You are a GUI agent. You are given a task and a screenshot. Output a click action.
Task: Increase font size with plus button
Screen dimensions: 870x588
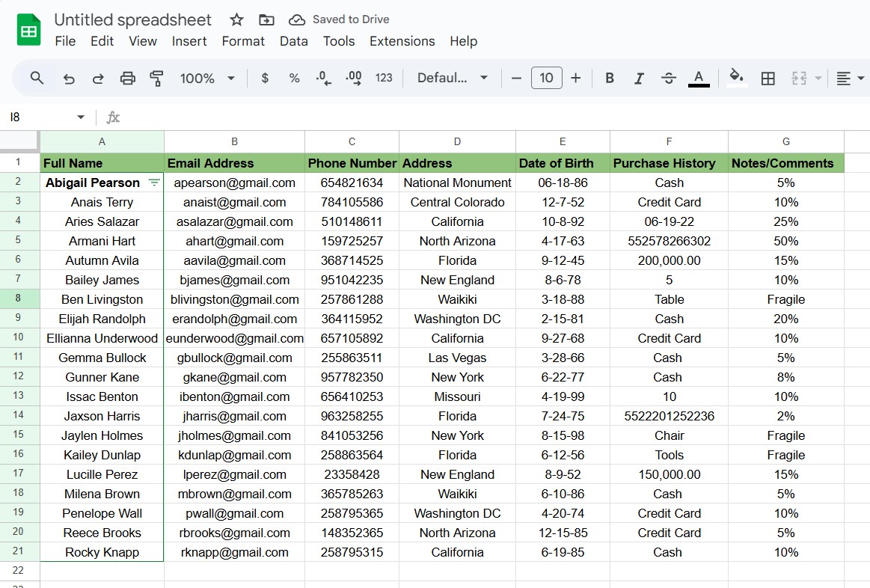(x=576, y=79)
